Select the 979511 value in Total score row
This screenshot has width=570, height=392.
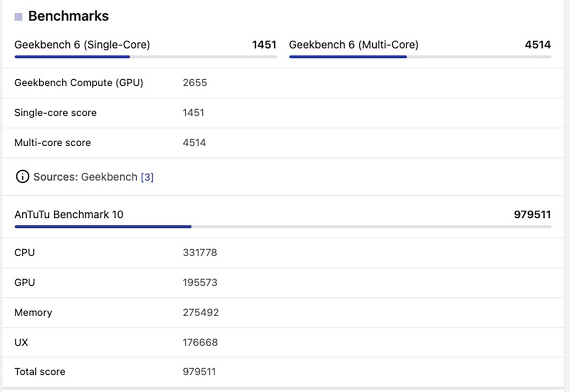[200, 372]
